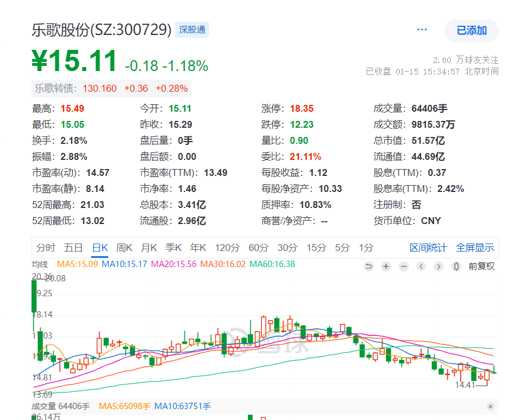
Task: Click the 成交额 value 9815.37万
Action: point(433,125)
